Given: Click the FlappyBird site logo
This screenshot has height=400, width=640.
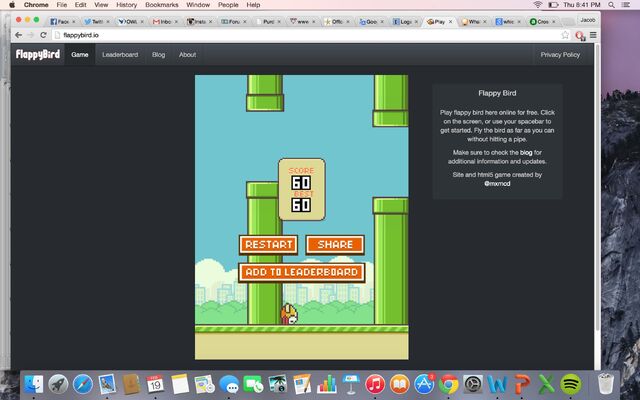Looking at the screenshot, I should [38, 54].
